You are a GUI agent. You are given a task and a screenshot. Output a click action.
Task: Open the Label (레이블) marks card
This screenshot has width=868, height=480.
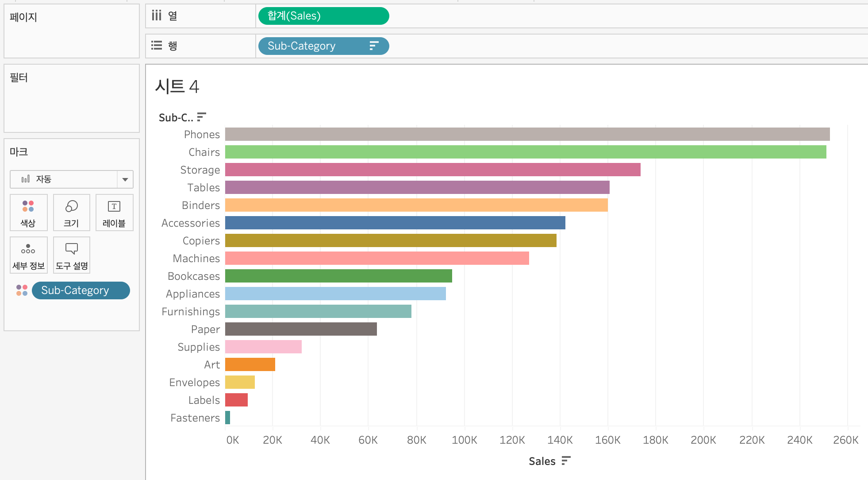click(114, 213)
